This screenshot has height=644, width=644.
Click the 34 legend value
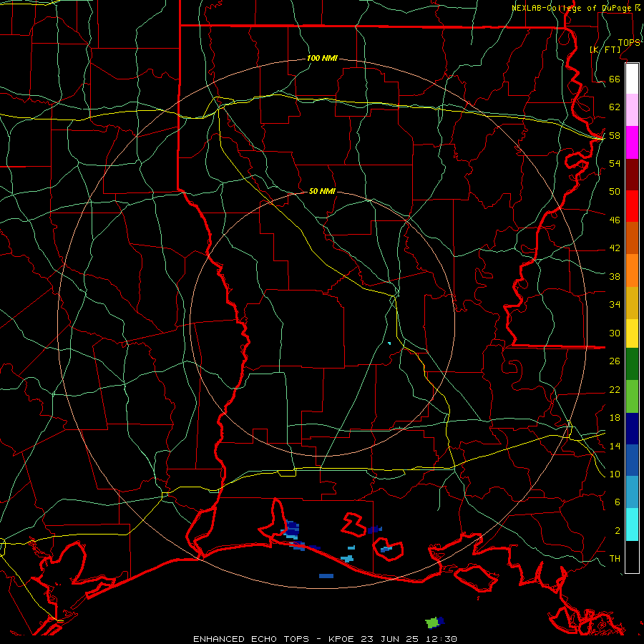pyautogui.click(x=615, y=305)
